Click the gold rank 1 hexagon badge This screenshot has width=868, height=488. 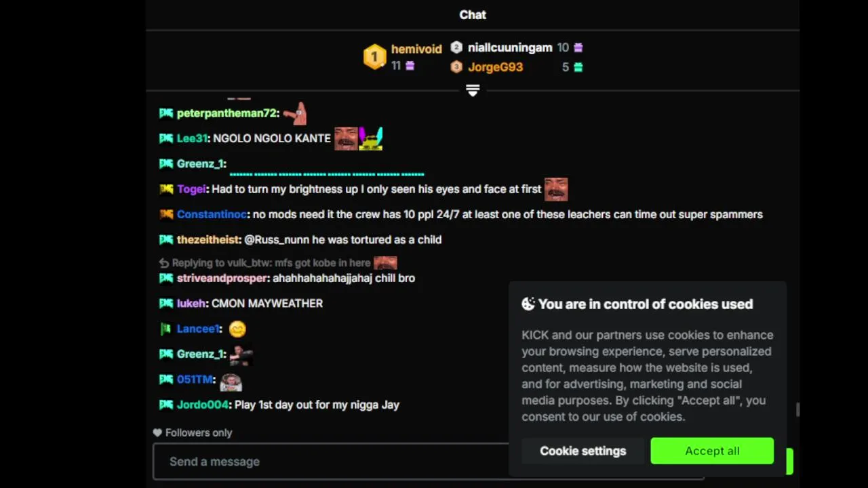tap(374, 57)
